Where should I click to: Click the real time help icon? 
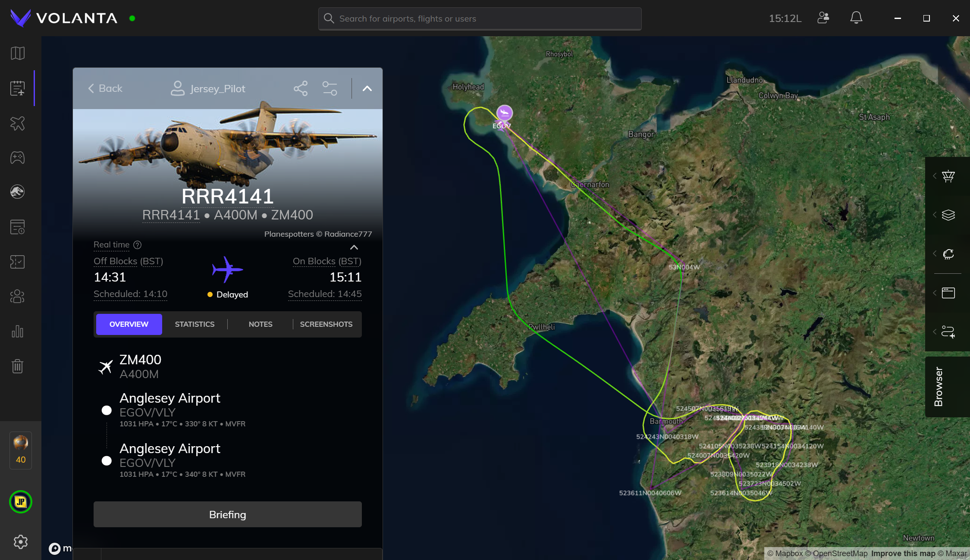coord(138,245)
